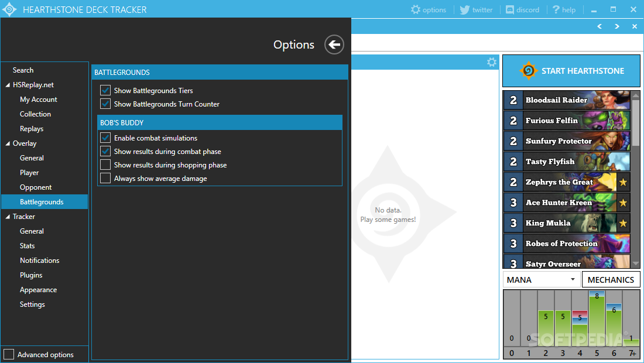
Task: Select King Mukla card
Action: coord(567,223)
